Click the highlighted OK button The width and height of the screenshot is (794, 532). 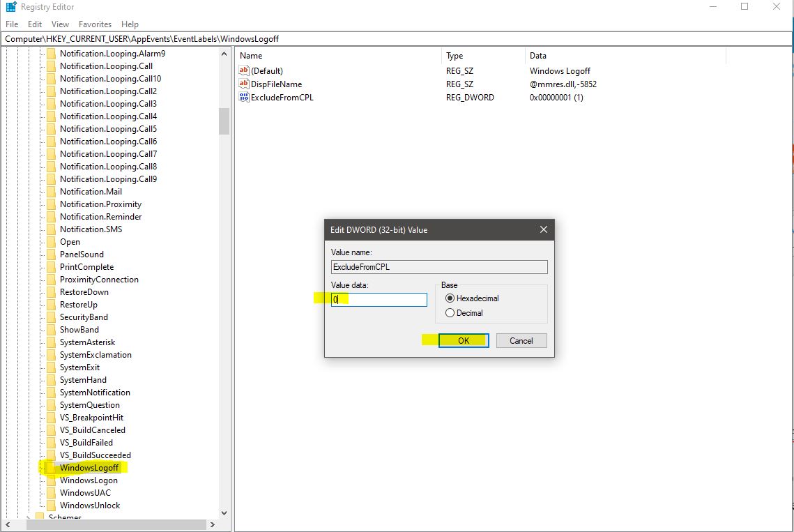tap(464, 340)
